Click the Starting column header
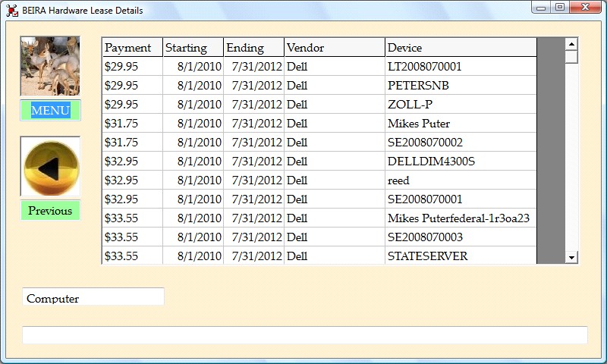This screenshot has width=607, height=364. pyautogui.click(x=193, y=48)
